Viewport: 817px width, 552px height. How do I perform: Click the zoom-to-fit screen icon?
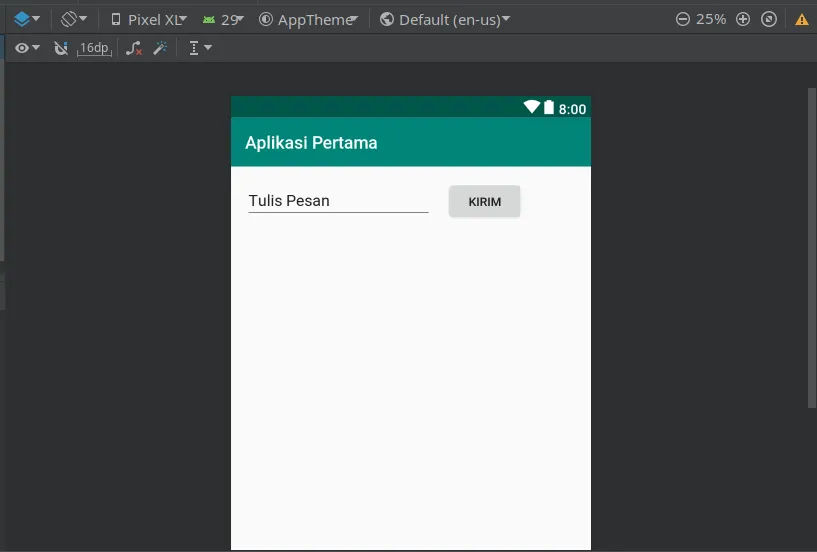[x=769, y=20]
